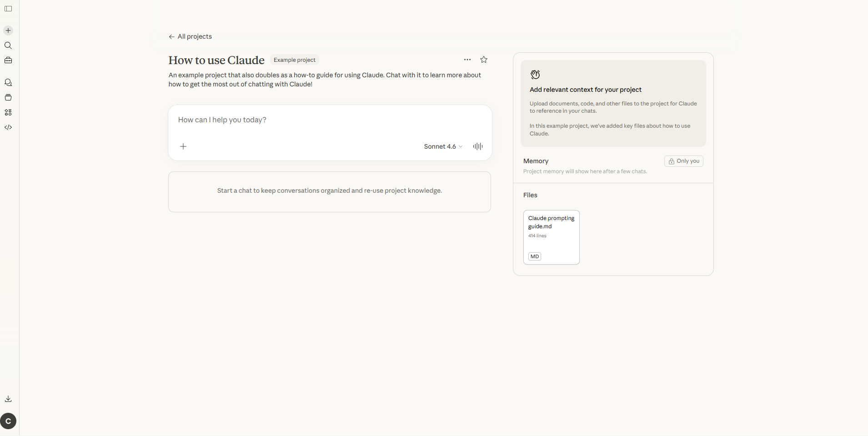Star the How to use Claude project

pyautogui.click(x=484, y=60)
